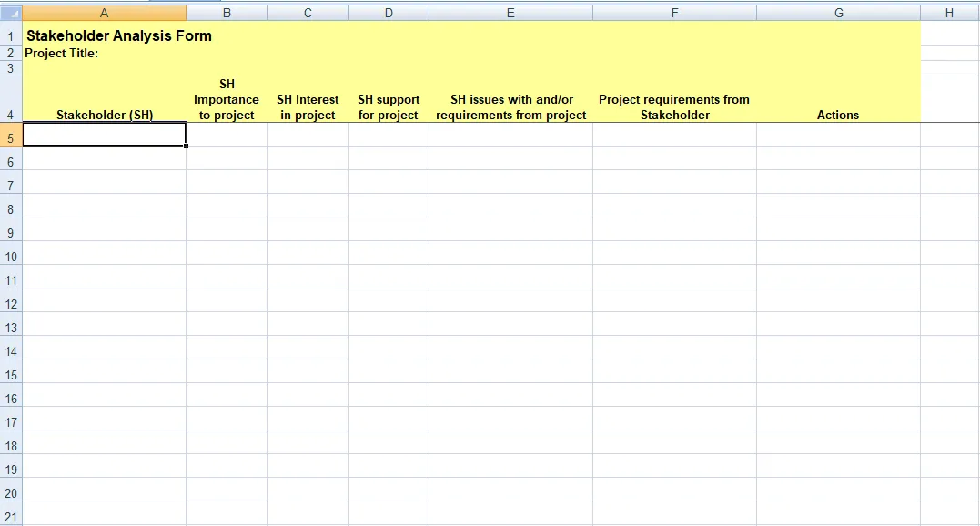Screen dimensions: 980x526
Task: Select row 3 header
Action: (11, 68)
